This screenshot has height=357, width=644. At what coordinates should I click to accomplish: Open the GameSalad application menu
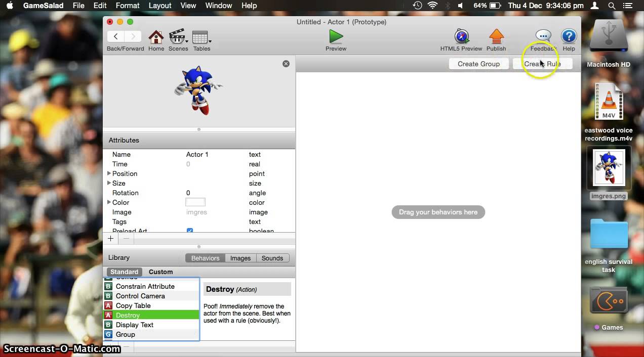click(x=44, y=6)
